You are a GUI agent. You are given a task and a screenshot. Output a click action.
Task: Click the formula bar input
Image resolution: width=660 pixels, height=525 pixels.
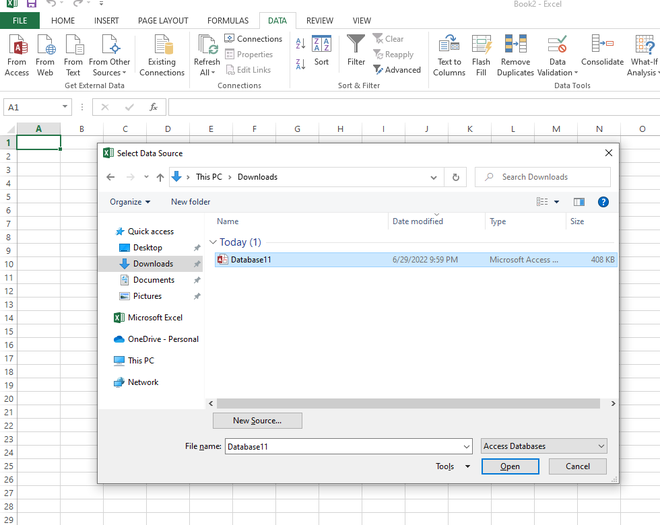pyautogui.click(x=414, y=107)
